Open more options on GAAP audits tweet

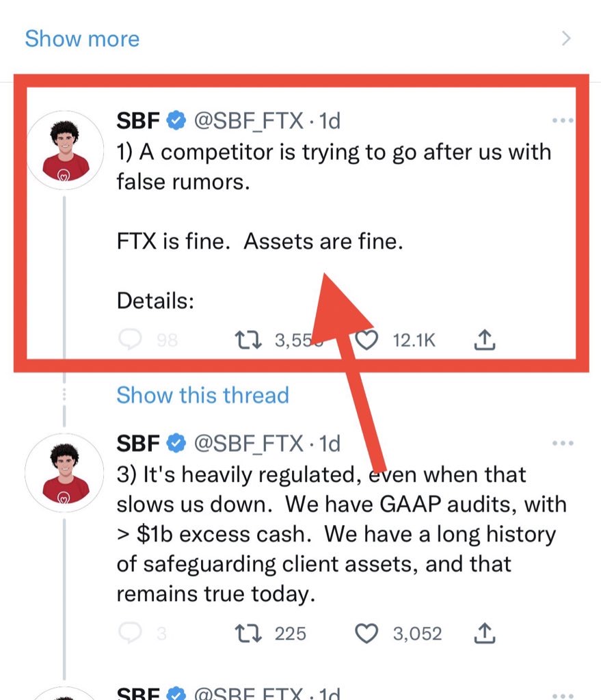(x=562, y=443)
